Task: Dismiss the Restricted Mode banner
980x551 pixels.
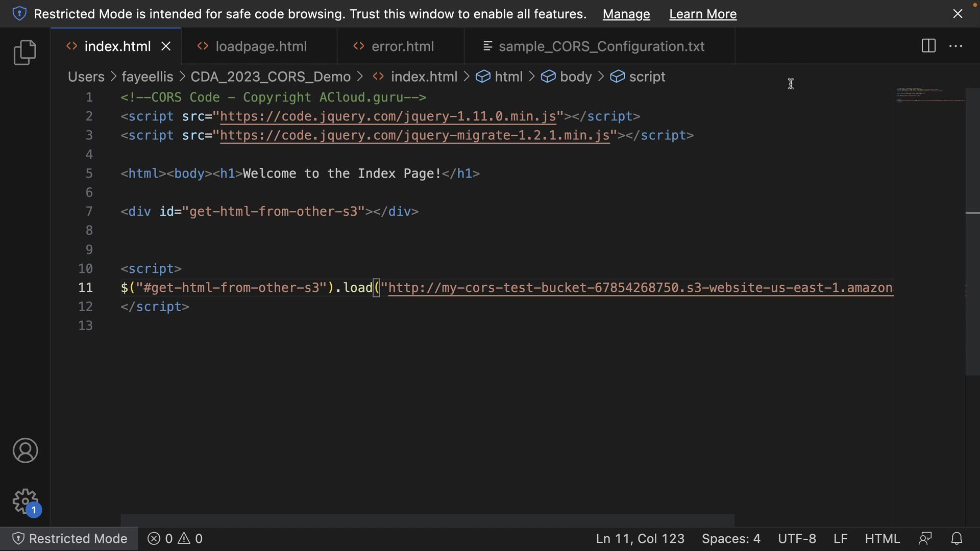Action: (958, 14)
